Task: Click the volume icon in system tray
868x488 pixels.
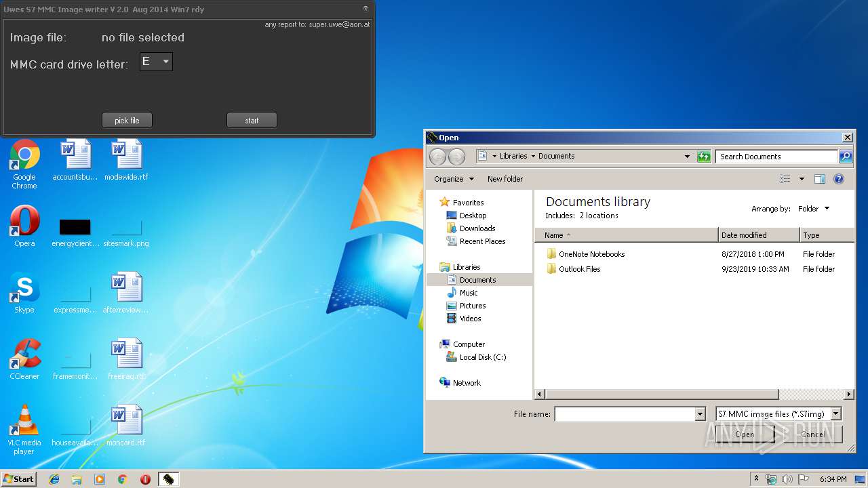Action: point(787,479)
